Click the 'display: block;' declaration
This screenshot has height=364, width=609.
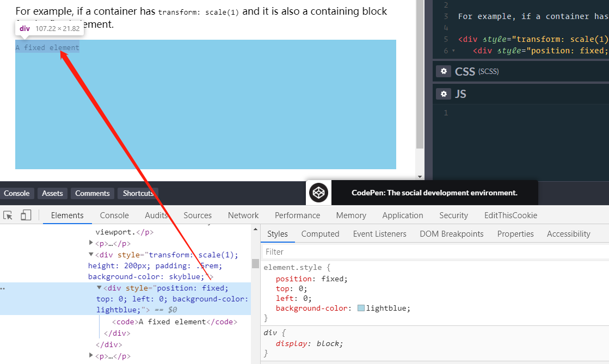[x=309, y=343]
